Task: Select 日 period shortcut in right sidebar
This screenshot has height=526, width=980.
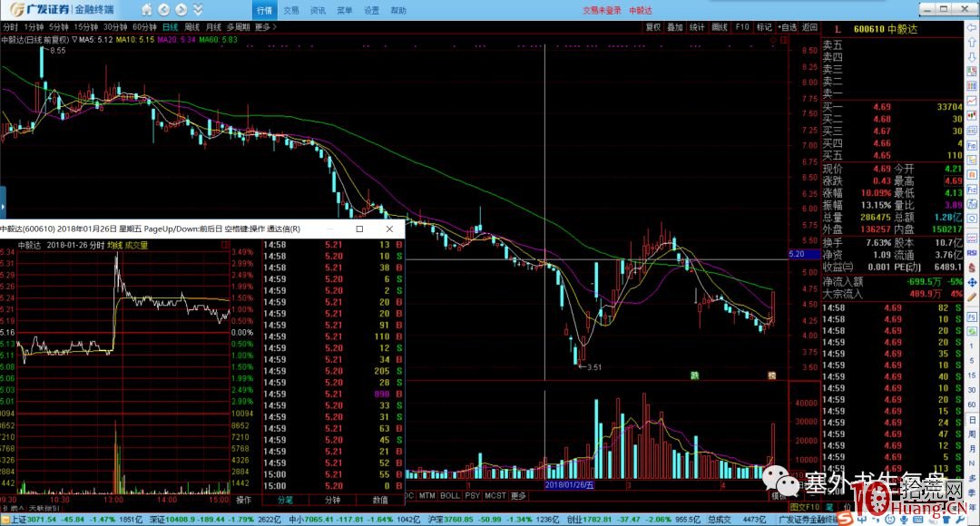Action: 972,420
